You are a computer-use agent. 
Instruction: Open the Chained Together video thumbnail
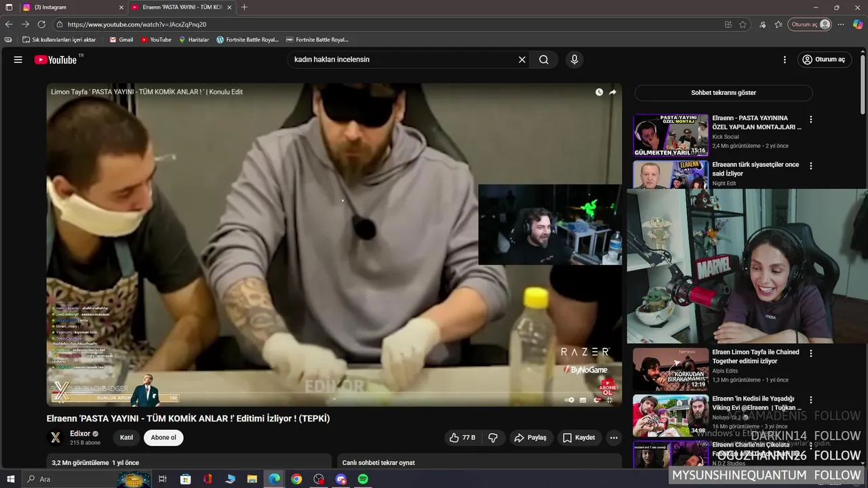671,369
